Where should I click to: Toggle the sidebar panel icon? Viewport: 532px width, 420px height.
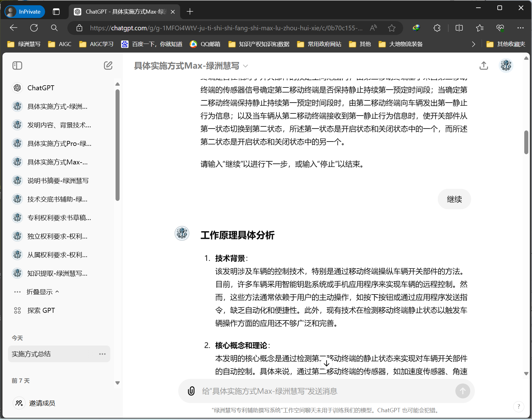(x=17, y=66)
